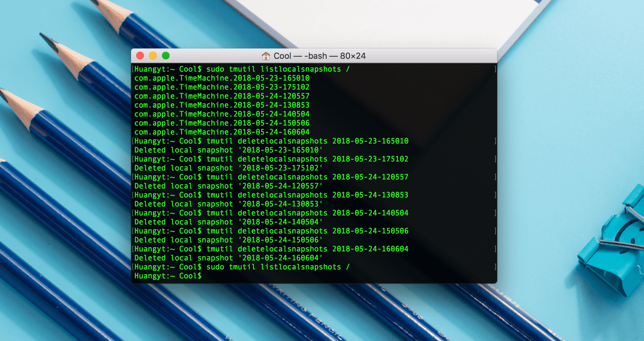This screenshot has height=341, width=644.
Task: Click the home folder icon in title bar
Action: [266, 56]
